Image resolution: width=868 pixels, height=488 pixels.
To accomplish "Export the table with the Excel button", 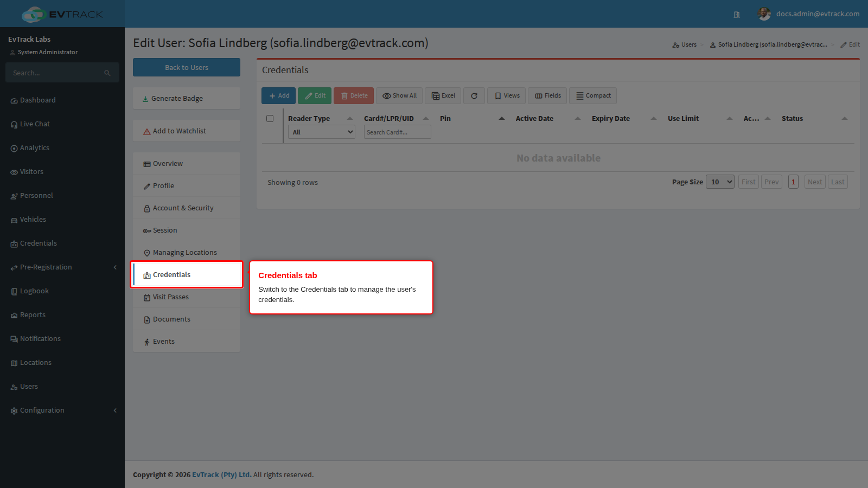I will pyautogui.click(x=443, y=96).
